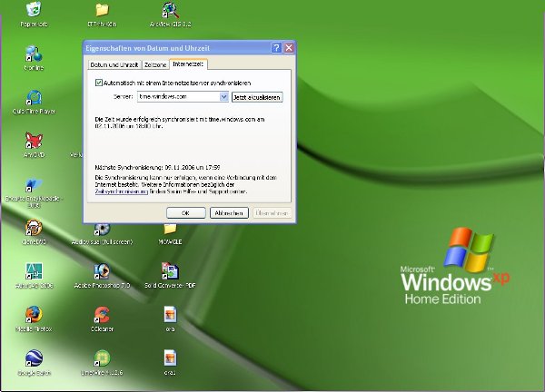The image size is (545, 392).
Task: Select the Audiovisual (full screen) shortcut
Action: click(x=102, y=230)
